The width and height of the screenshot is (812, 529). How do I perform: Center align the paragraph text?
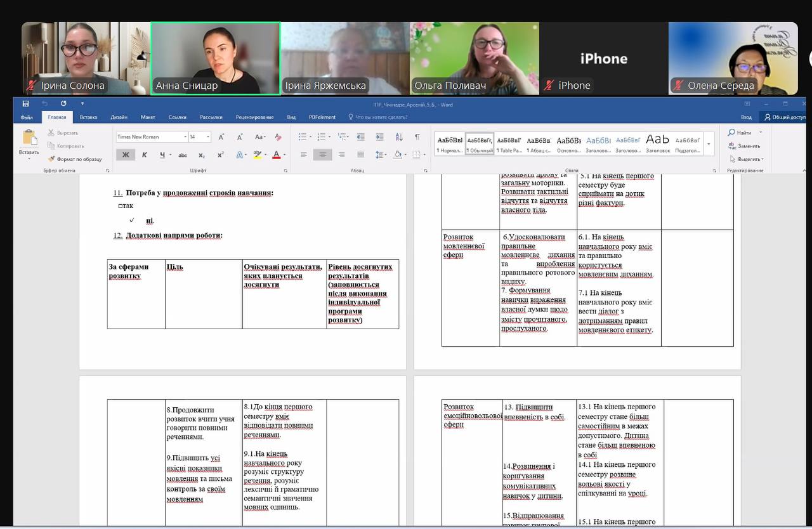[322, 155]
